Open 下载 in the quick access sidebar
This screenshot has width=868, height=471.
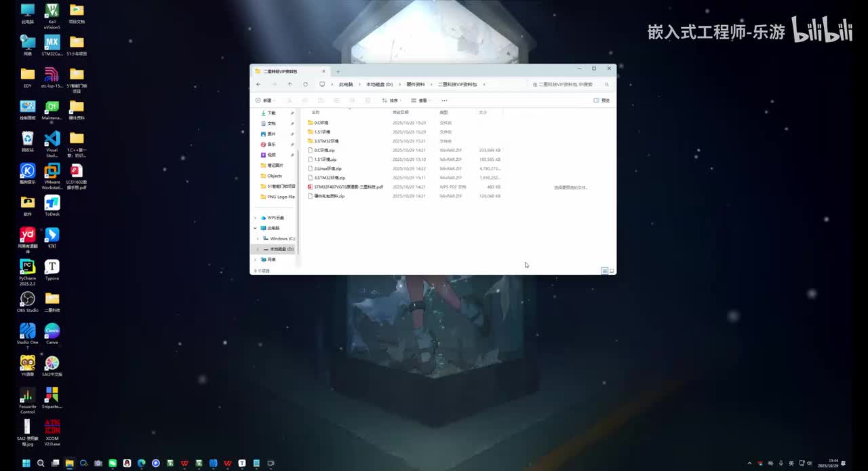pos(271,113)
